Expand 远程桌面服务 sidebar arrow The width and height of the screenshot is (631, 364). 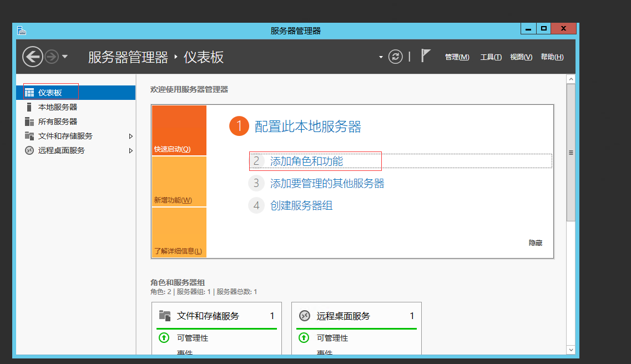click(x=131, y=150)
